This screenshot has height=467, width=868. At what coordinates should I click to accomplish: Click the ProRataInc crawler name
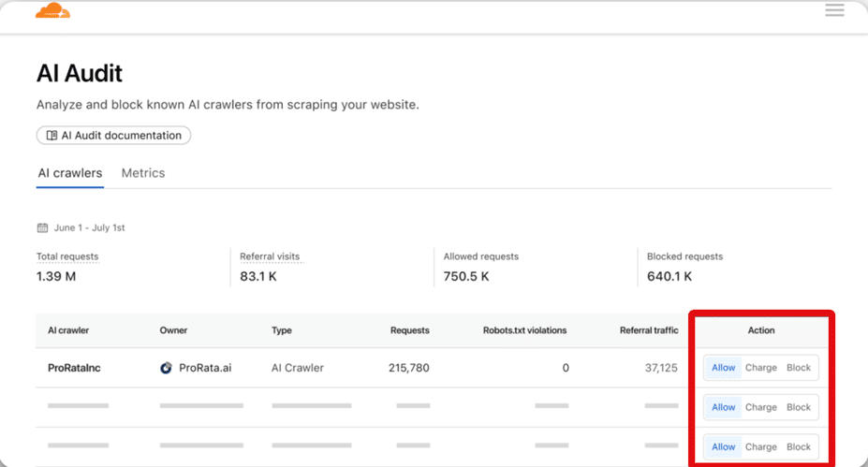74,368
